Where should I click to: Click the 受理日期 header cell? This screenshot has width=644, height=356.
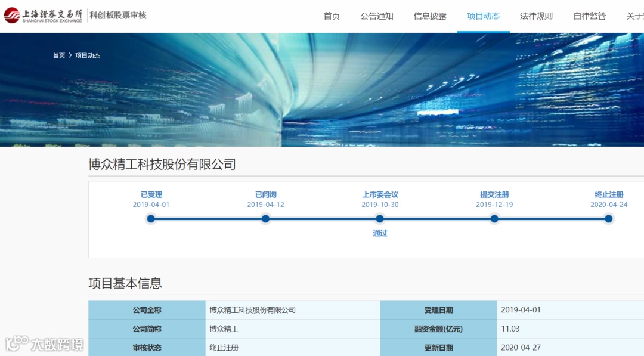[439, 310]
